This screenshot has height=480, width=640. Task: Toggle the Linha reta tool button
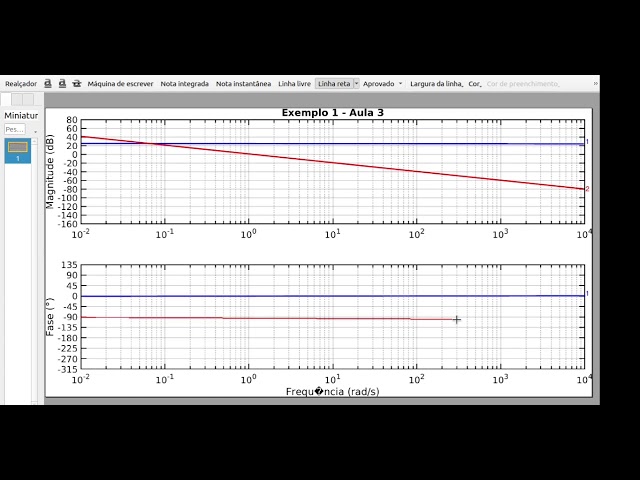point(334,84)
